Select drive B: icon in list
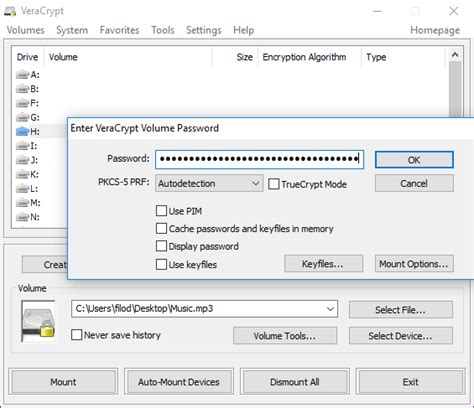 coord(22,89)
